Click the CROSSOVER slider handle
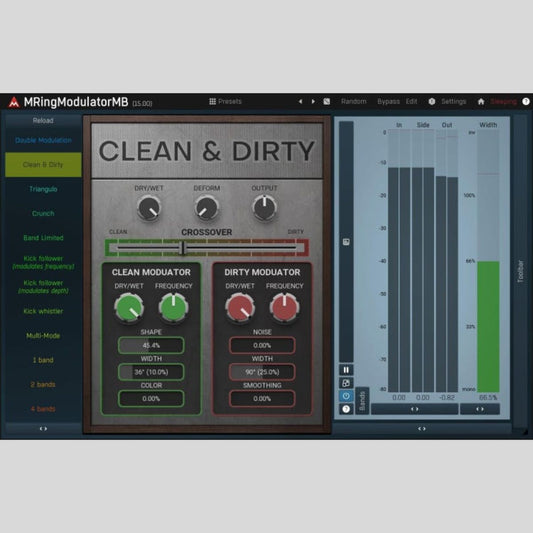Image resolution: width=533 pixels, height=533 pixels. [183, 248]
